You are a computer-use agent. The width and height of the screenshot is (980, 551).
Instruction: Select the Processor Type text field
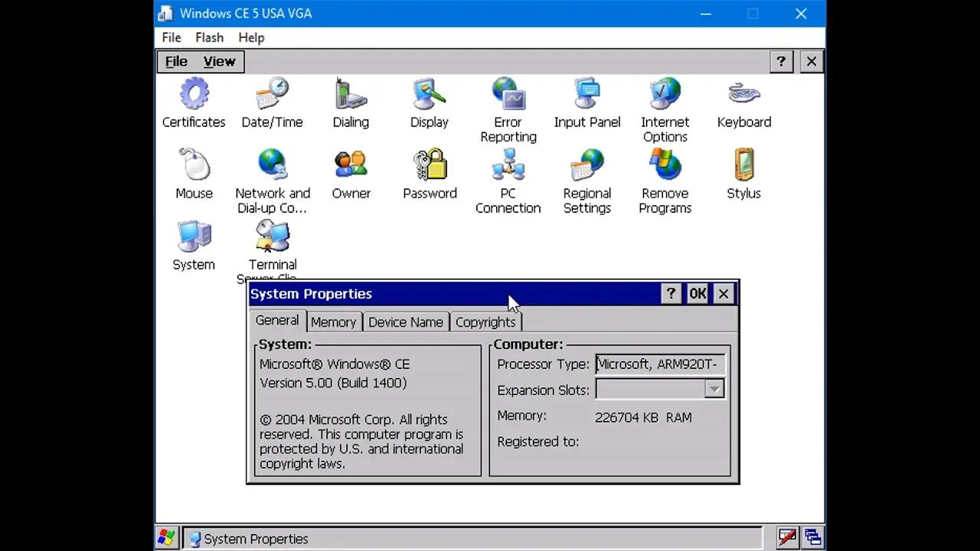[658, 364]
